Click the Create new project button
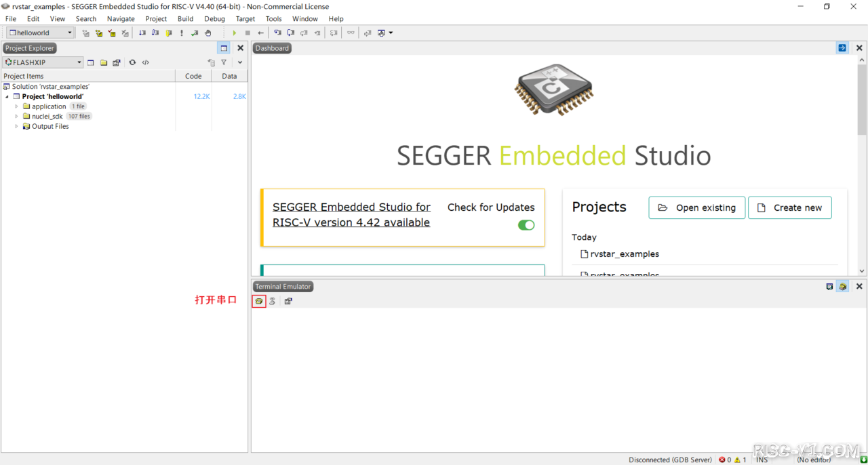 [x=789, y=208]
